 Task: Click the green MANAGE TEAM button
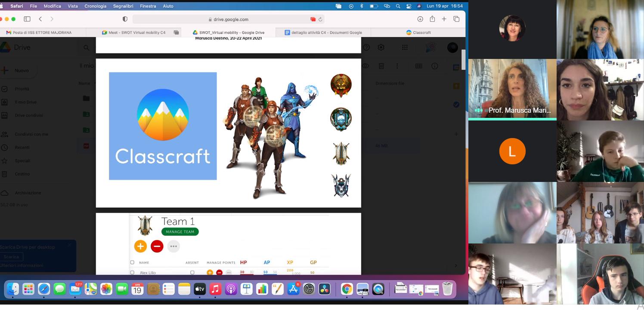[180, 231]
